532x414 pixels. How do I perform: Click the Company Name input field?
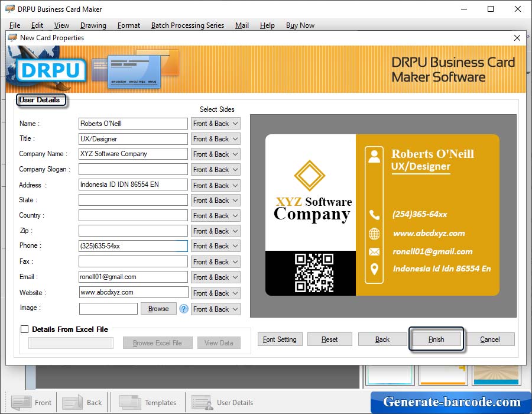point(133,154)
